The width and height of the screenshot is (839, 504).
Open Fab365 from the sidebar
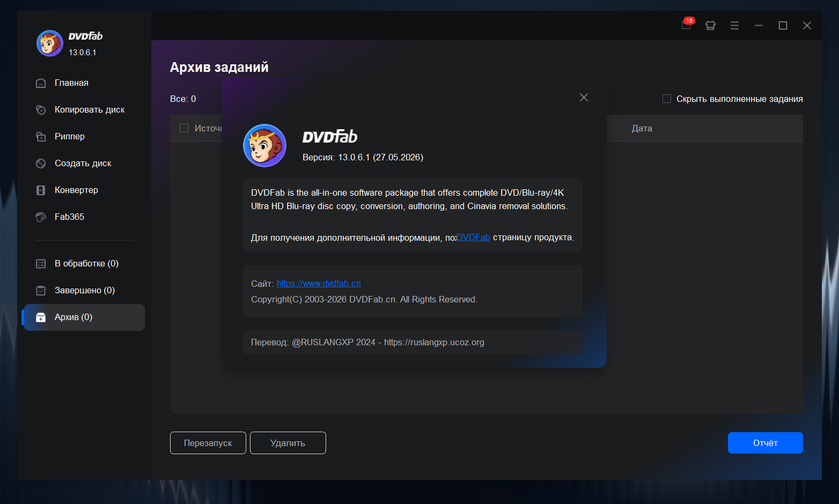tap(69, 217)
